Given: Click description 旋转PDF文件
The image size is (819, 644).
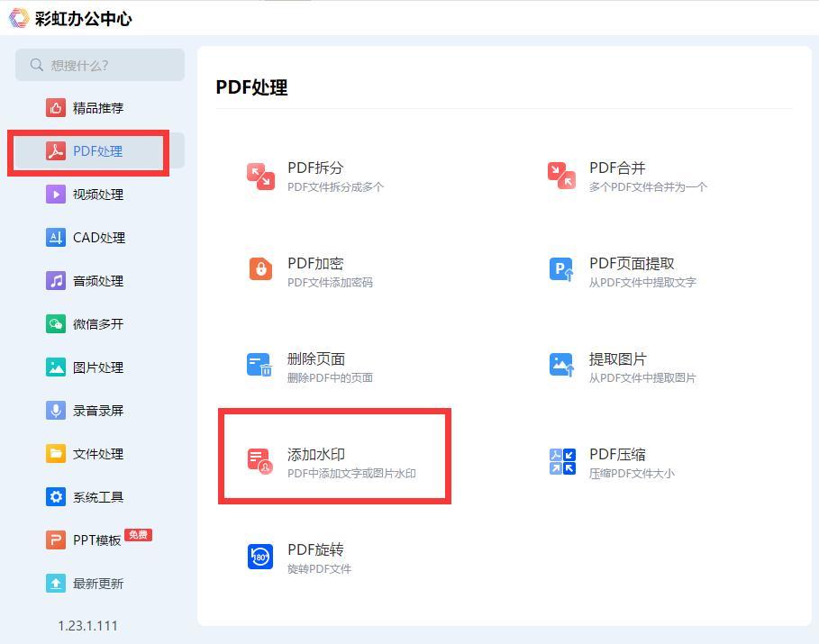Looking at the screenshot, I should [319, 568].
